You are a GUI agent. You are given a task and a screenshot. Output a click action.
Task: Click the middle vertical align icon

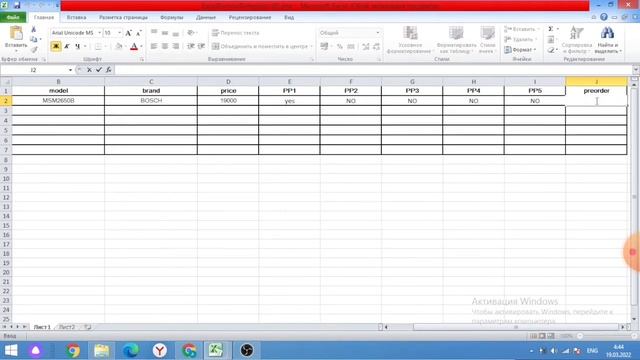point(165,33)
